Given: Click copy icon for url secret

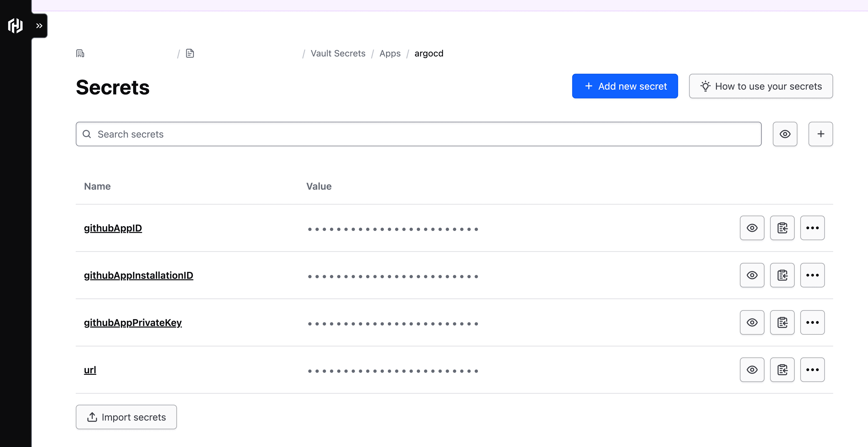Looking at the screenshot, I should [x=782, y=370].
